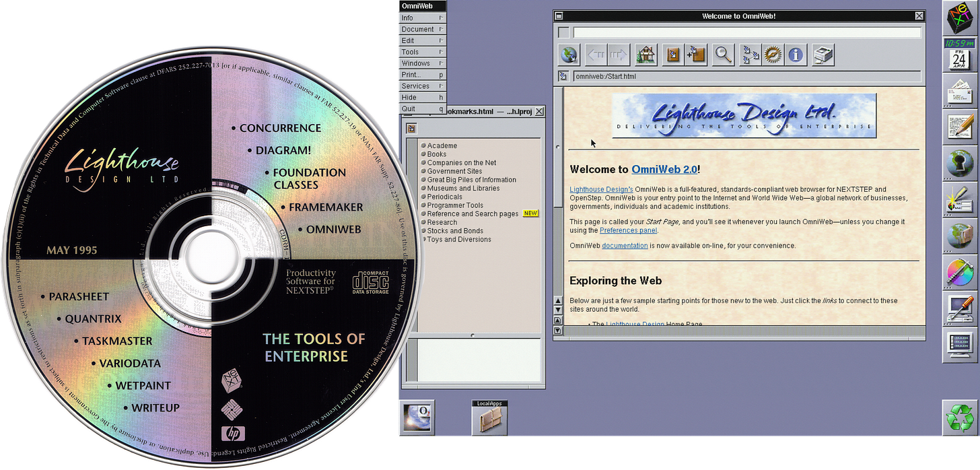Open the monitor with screwdriver Preferences dock icon

pyautogui.click(x=960, y=309)
